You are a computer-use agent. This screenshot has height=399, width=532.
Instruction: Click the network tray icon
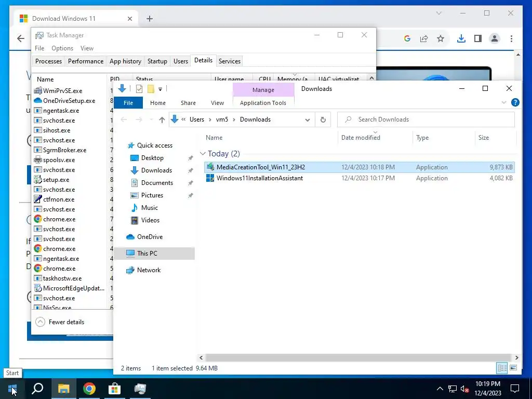click(453, 389)
